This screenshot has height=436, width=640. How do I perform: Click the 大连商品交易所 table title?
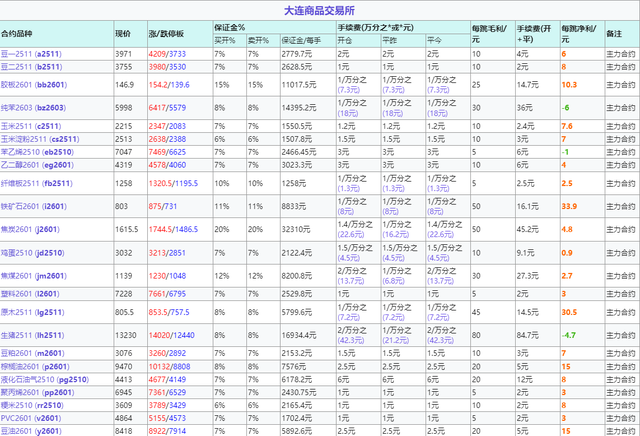(320, 11)
